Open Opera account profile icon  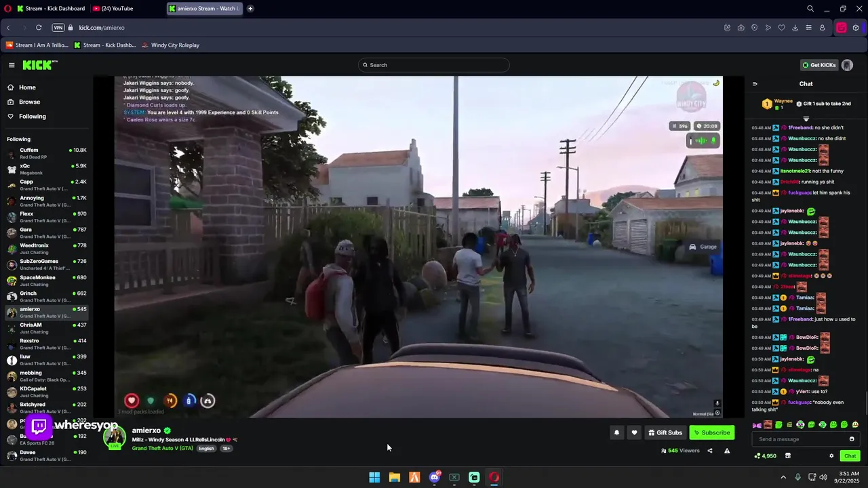tap(822, 28)
